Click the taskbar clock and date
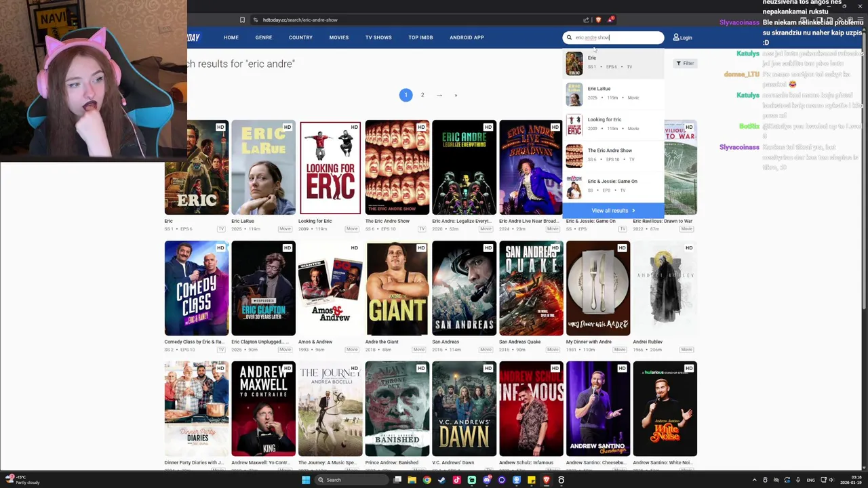 click(x=850, y=480)
